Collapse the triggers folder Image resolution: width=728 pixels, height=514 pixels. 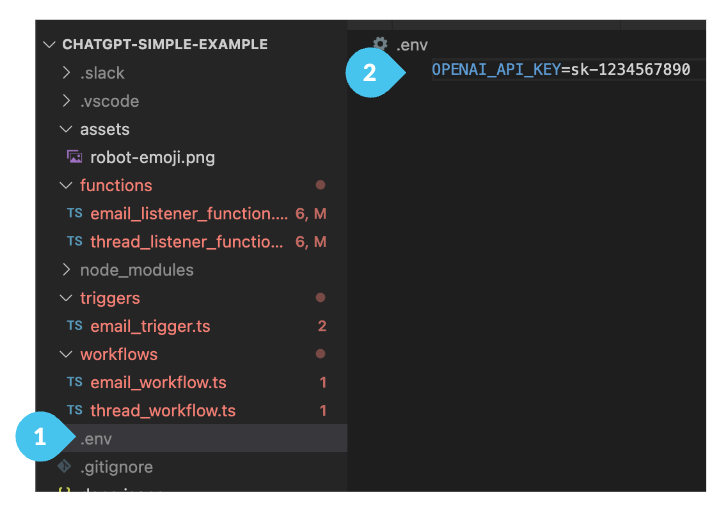coord(67,298)
